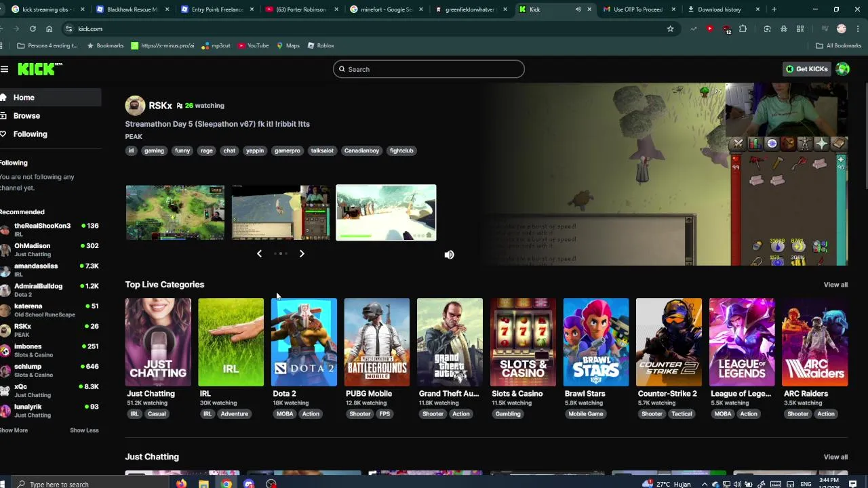Reload the page in the browser

pyautogui.click(x=33, y=29)
